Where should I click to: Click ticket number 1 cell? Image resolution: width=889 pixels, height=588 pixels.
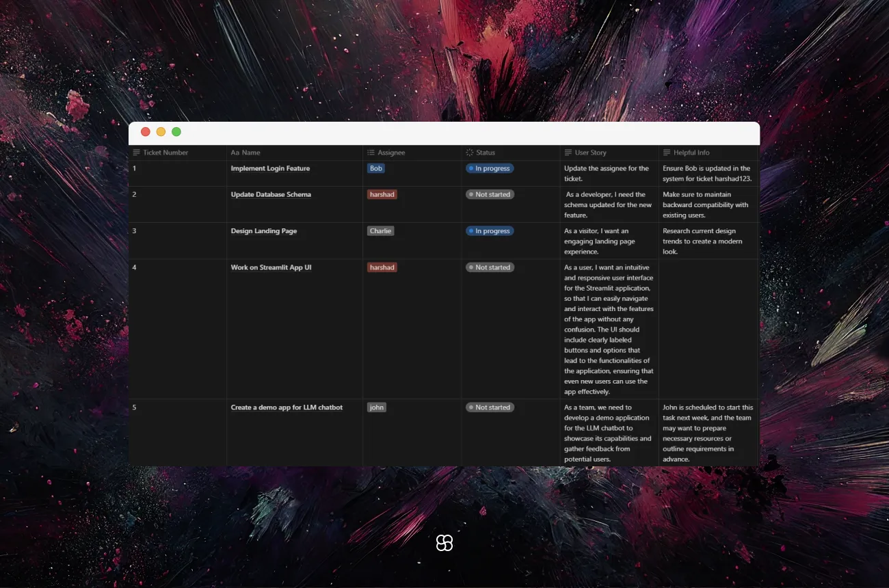(x=178, y=174)
